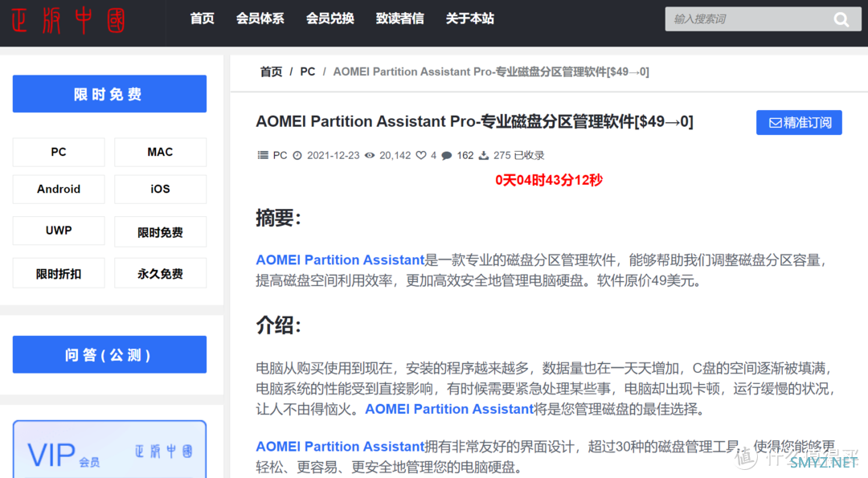Click PC in the breadcrumb
Screen dimensions: 868x478
[308, 72]
